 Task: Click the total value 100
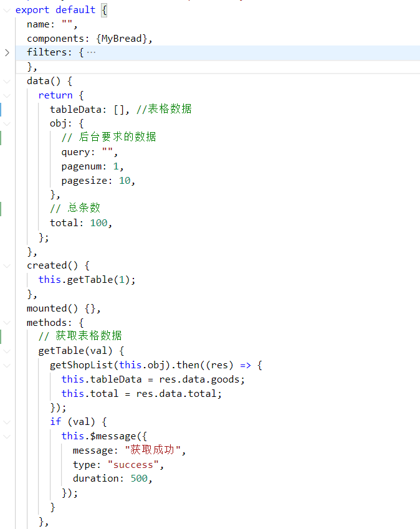tap(98, 223)
